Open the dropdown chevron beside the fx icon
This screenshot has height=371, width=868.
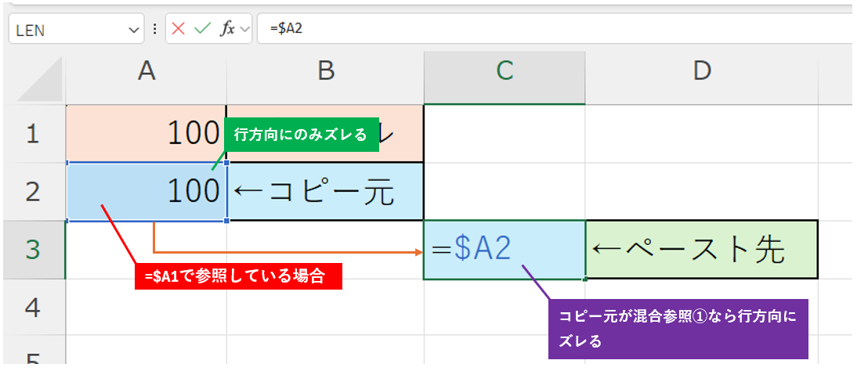click(x=245, y=30)
